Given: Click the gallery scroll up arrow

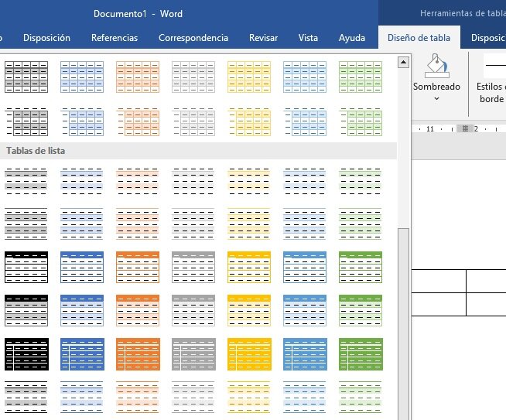Looking at the screenshot, I should [x=403, y=62].
